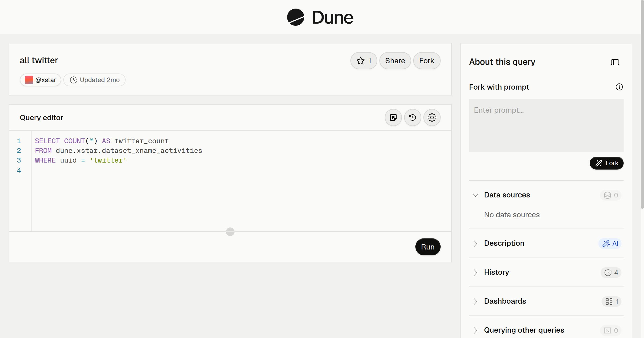Click the FROM dune.xstar.dataset_xname_activities line
The image size is (644, 338).
118,150
